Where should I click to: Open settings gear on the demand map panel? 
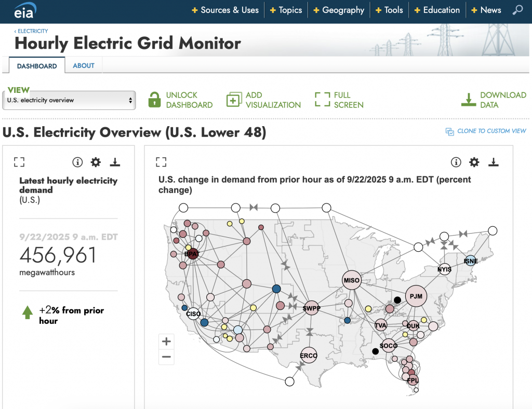click(x=474, y=162)
